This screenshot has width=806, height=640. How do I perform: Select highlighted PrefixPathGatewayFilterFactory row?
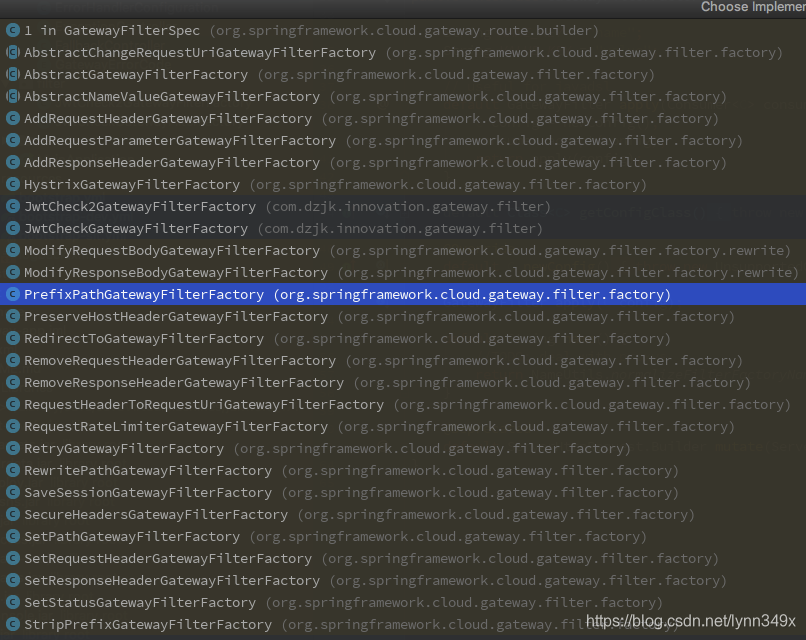tap(403, 294)
